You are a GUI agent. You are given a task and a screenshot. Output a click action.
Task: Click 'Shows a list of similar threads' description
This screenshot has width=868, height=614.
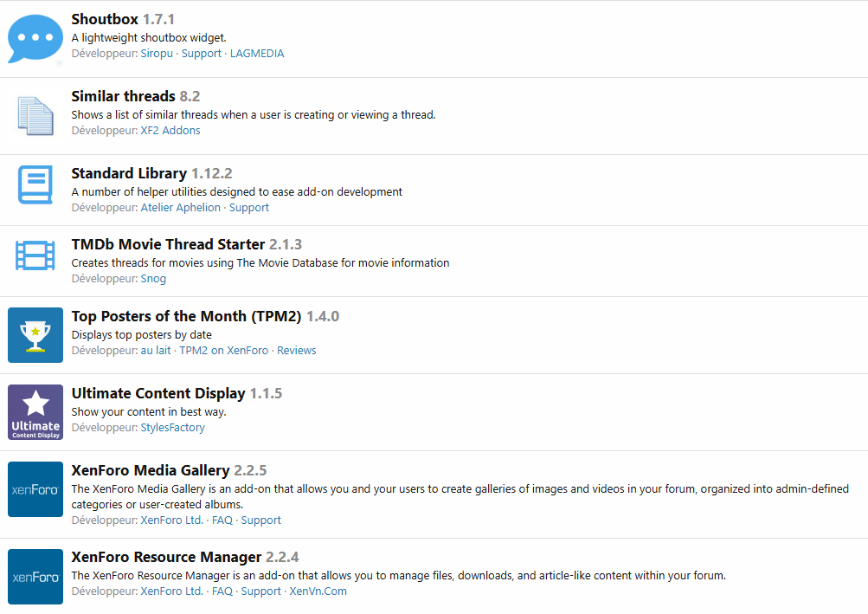click(254, 114)
